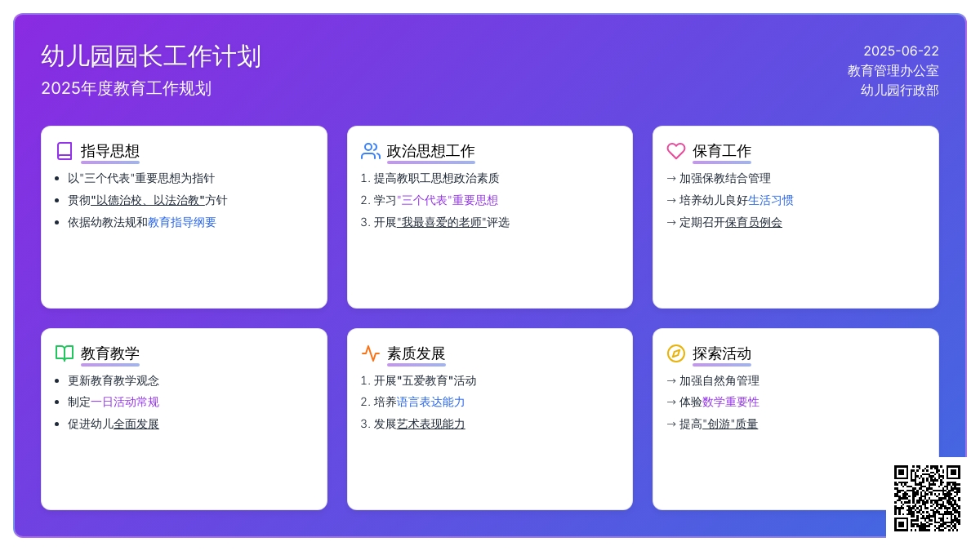Open the 保育员例会 underlined link

(x=754, y=222)
